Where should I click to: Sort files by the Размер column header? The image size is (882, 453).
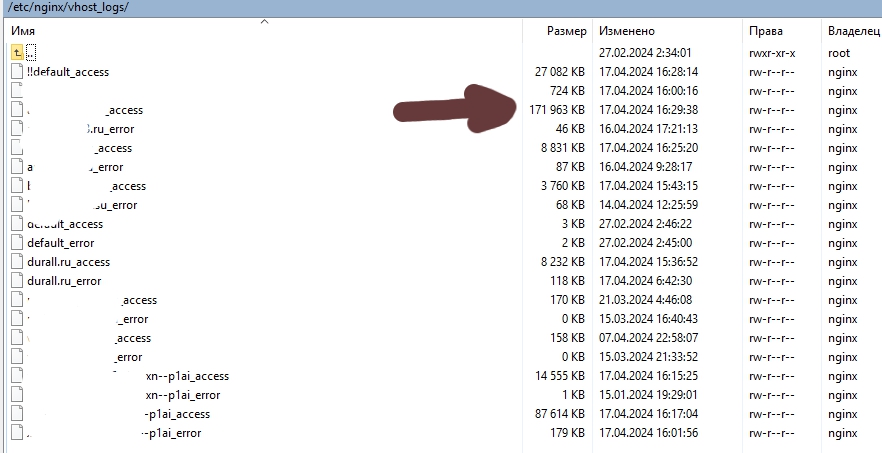pos(566,31)
